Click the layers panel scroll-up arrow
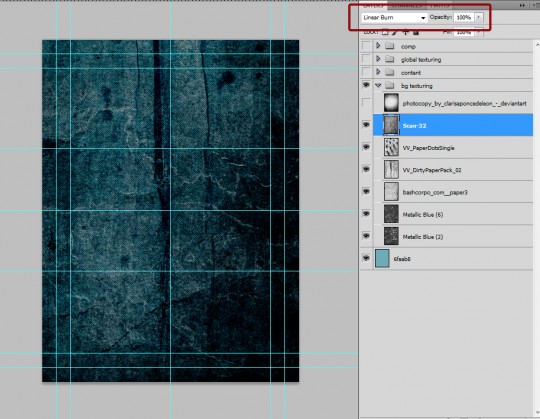 (x=537, y=44)
